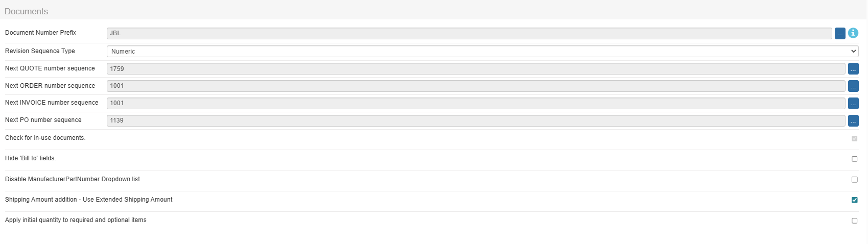Viewport: 868px width, 244px height.
Task: Open the Next INVOICE sequence ellipsis button
Action: pyautogui.click(x=853, y=103)
